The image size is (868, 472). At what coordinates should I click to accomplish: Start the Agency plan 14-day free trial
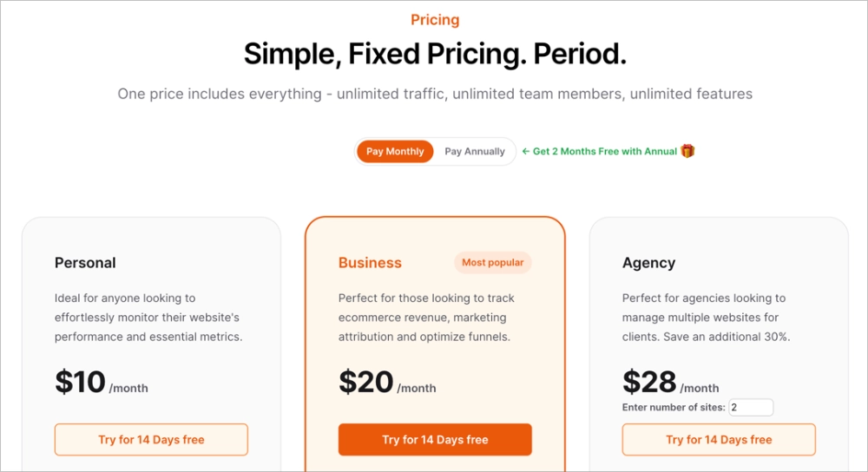click(719, 440)
